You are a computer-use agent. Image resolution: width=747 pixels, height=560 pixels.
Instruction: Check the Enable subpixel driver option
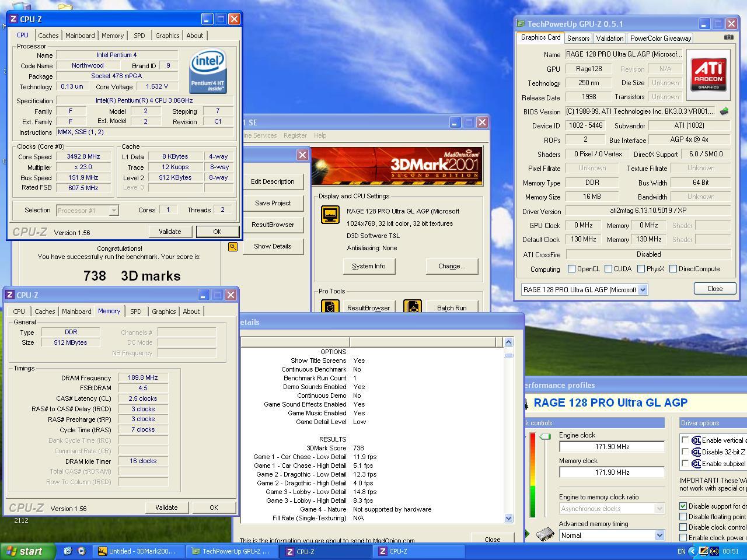tap(685, 464)
